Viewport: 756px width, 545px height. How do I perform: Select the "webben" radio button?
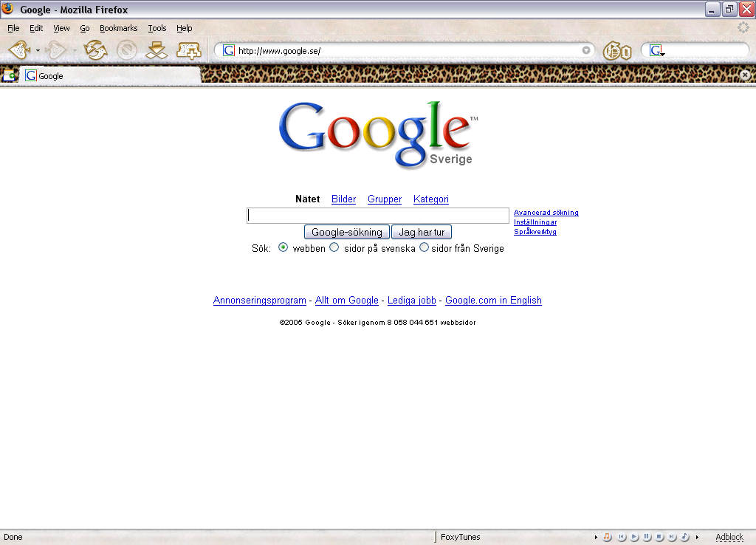click(283, 248)
